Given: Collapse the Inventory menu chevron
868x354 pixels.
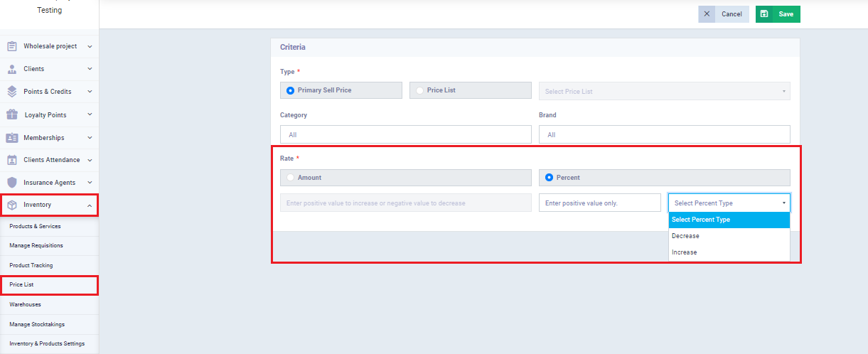Looking at the screenshot, I should tap(90, 205).
